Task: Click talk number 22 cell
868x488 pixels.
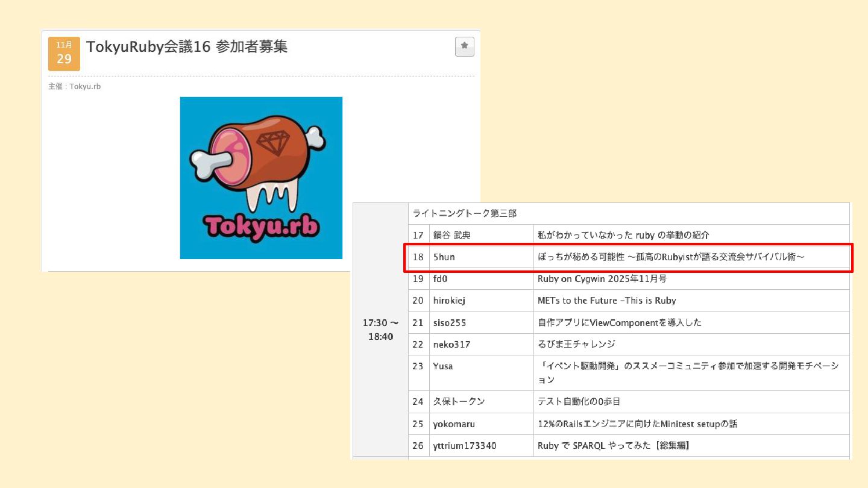Action: 418,345
